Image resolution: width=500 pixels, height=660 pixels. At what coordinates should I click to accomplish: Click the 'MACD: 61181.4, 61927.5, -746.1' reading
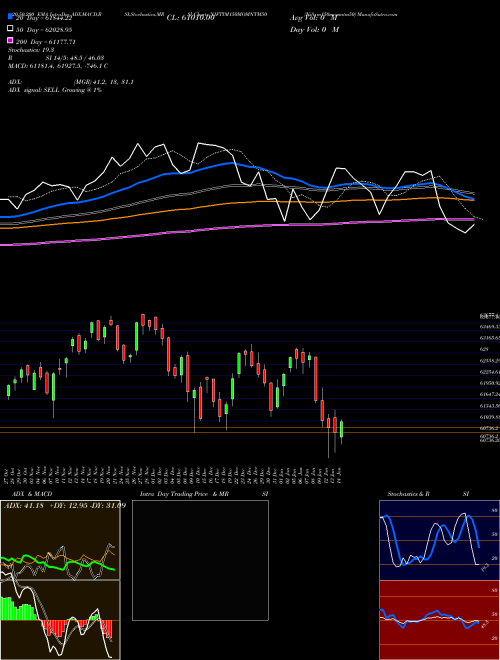(x=58, y=66)
